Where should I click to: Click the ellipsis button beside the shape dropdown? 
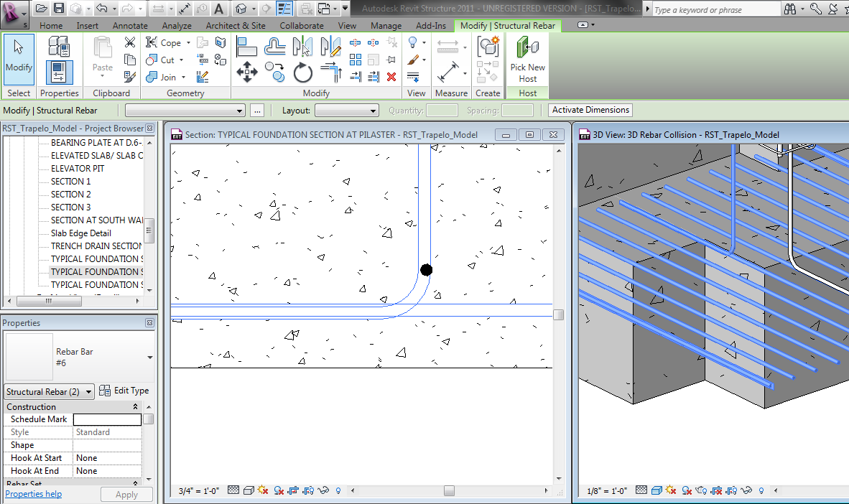[x=257, y=111]
